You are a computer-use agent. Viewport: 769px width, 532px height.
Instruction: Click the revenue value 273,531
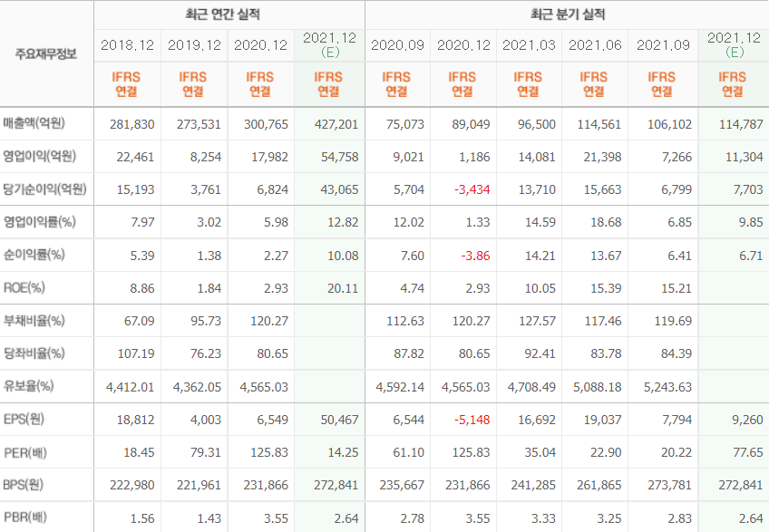200,124
